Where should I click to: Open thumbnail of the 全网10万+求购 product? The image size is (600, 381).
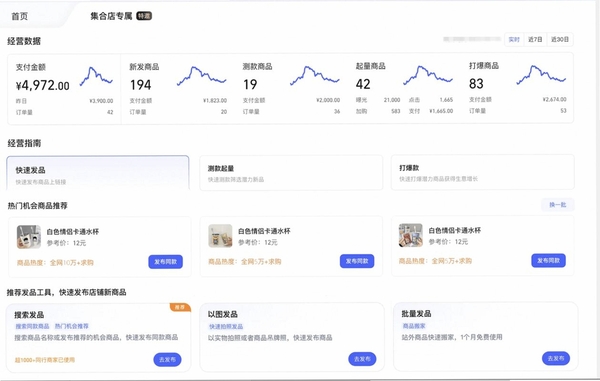click(29, 237)
